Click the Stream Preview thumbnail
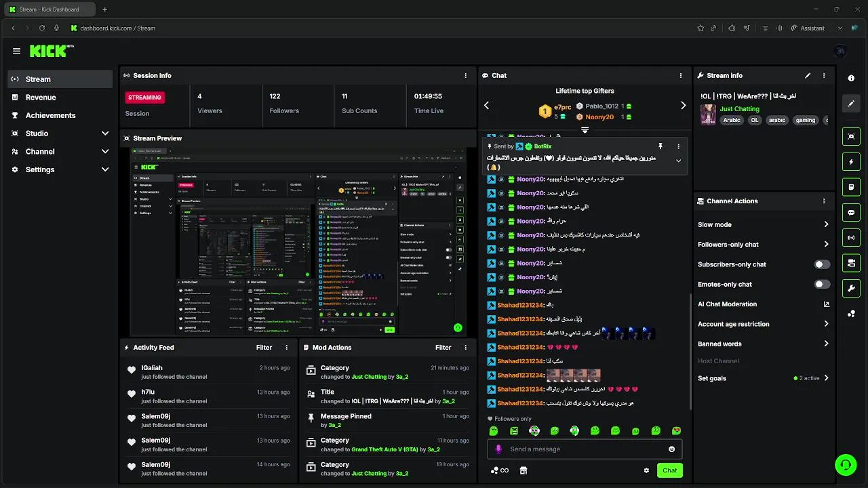This screenshot has height=488, width=868. 298,241
